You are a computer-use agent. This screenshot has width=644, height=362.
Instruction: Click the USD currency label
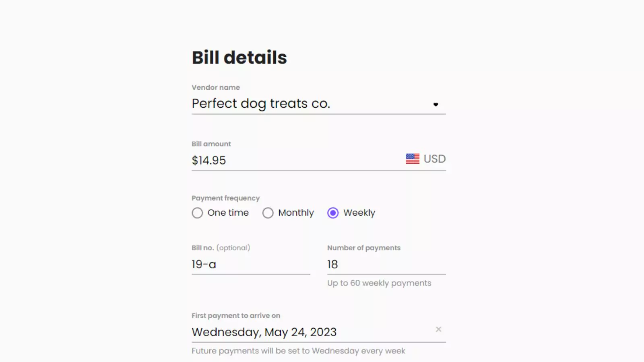pyautogui.click(x=434, y=159)
